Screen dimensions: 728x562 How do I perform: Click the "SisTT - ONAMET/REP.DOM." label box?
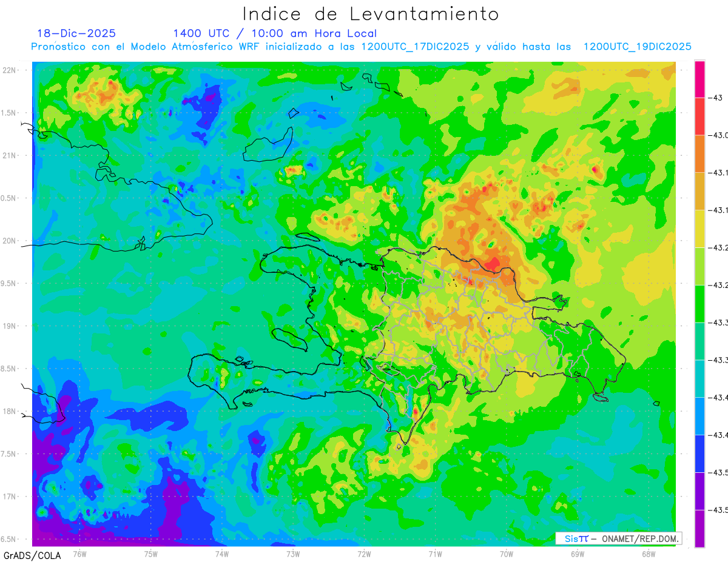point(618,538)
